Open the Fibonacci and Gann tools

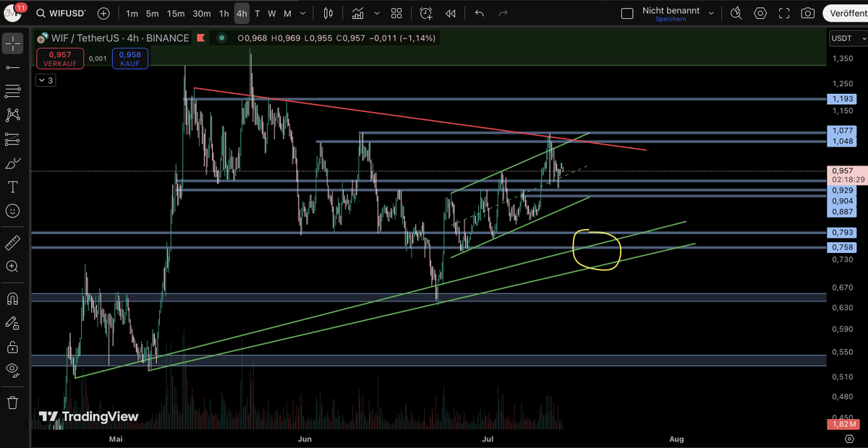pos(12,91)
